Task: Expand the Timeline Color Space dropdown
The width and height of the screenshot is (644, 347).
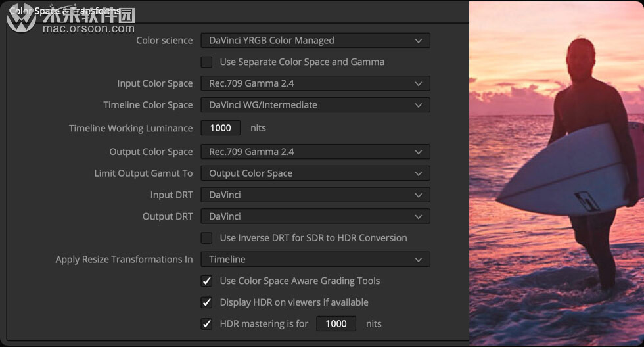Action: pos(315,105)
